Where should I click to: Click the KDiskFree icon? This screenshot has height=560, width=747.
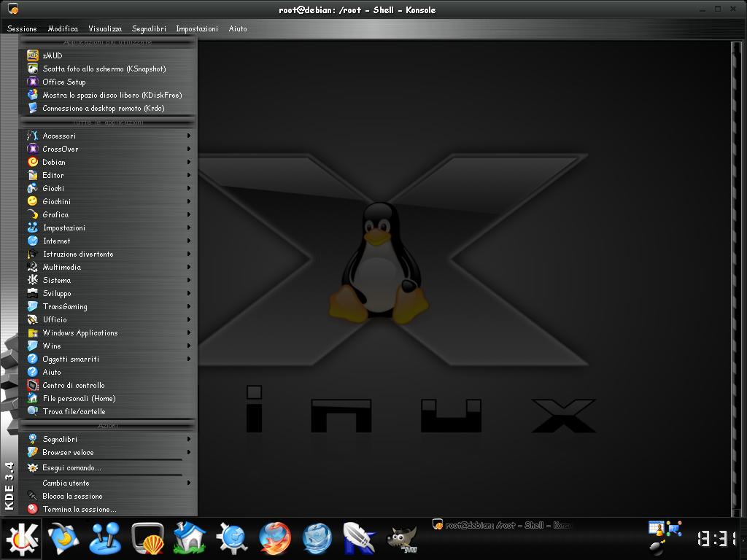(x=32, y=95)
